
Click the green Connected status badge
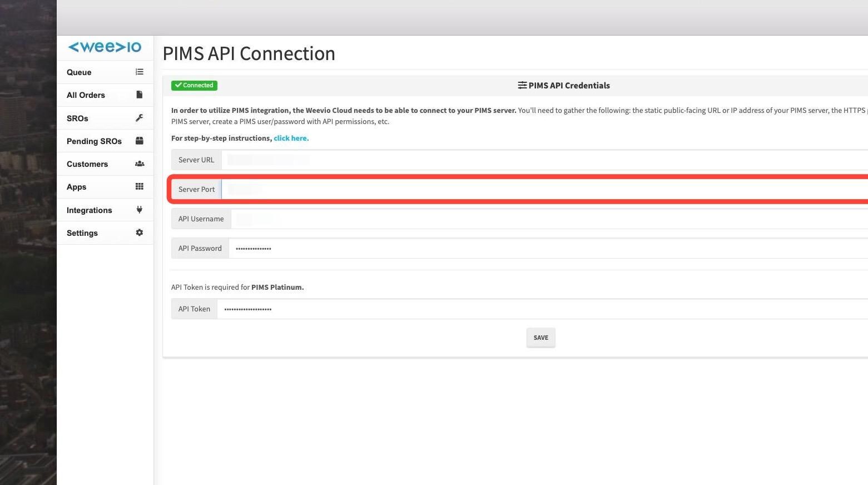194,85
